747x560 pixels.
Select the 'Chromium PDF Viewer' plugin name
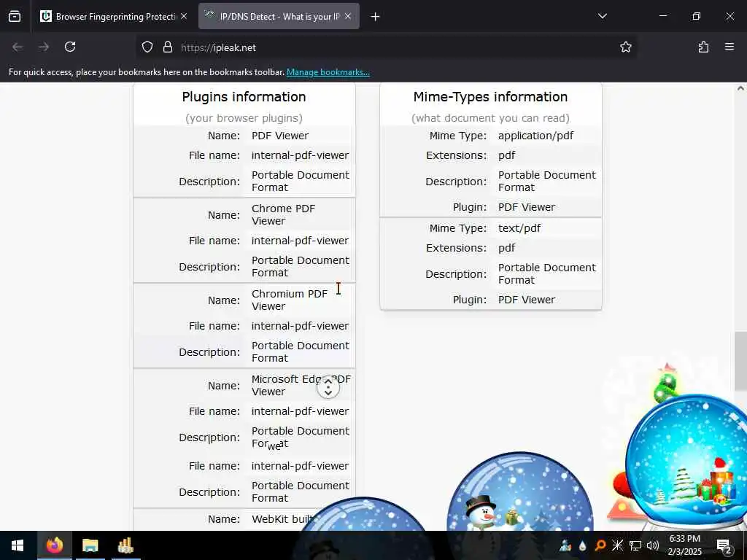tap(290, 300)
